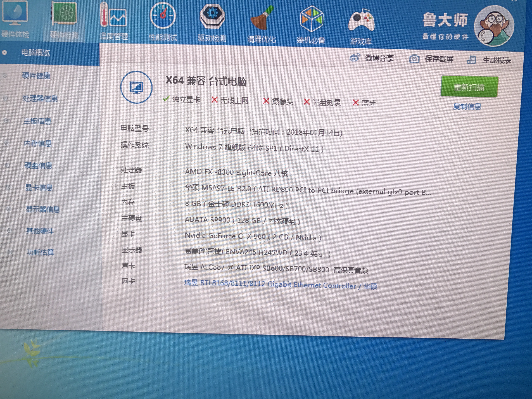Click the 重新扫描 green button
The width and height of the screenshot is (532, 399).
coord(469,87)
